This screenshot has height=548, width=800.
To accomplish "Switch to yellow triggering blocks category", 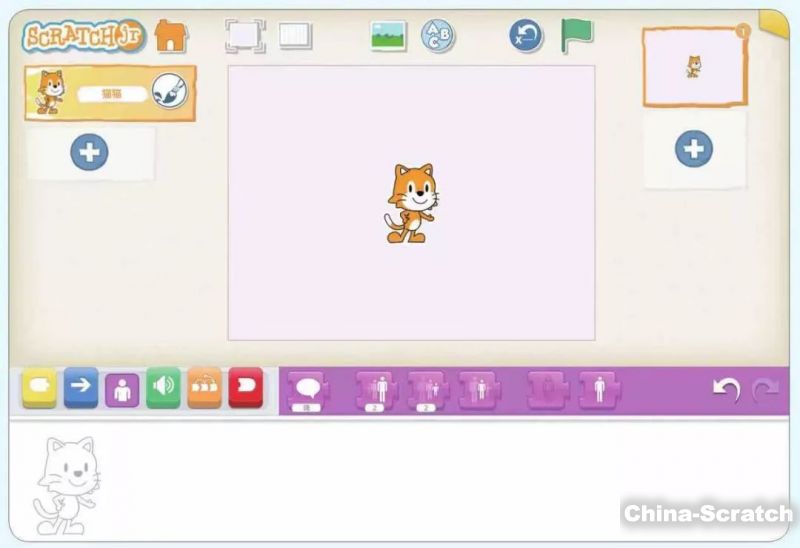I will [x=40, y=387].
